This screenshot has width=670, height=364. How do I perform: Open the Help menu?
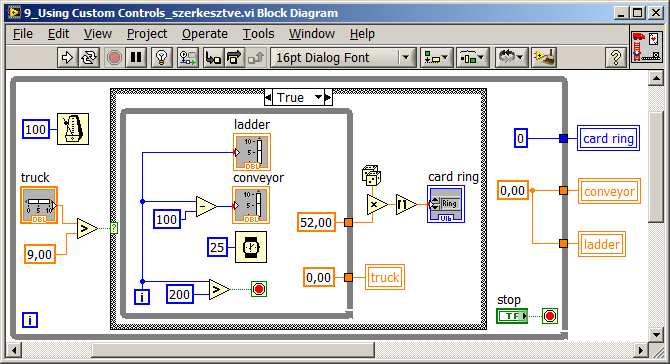(x=362, y=34)
